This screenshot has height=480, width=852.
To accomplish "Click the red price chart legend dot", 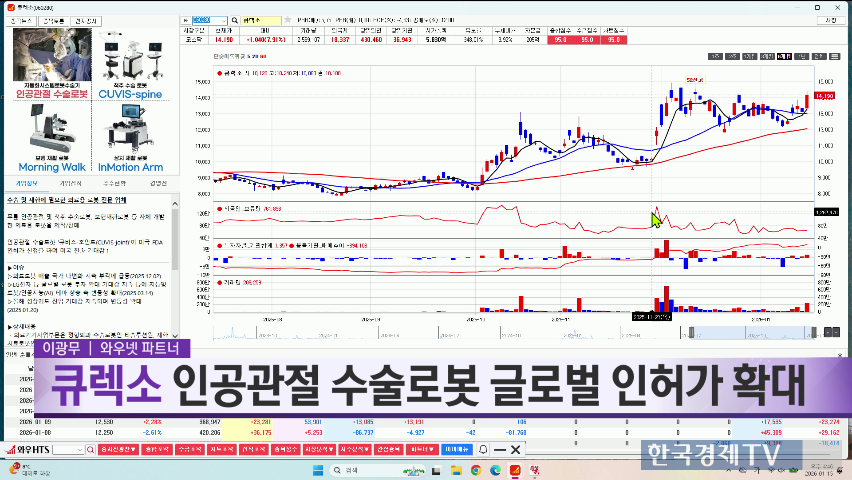I will 219,73.
